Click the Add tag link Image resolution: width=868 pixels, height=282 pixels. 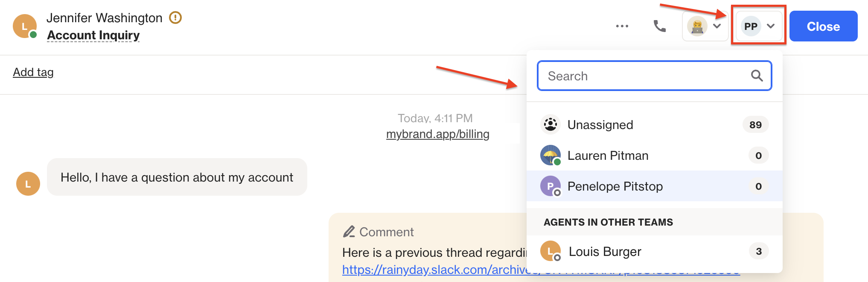(x=33, y=72)
